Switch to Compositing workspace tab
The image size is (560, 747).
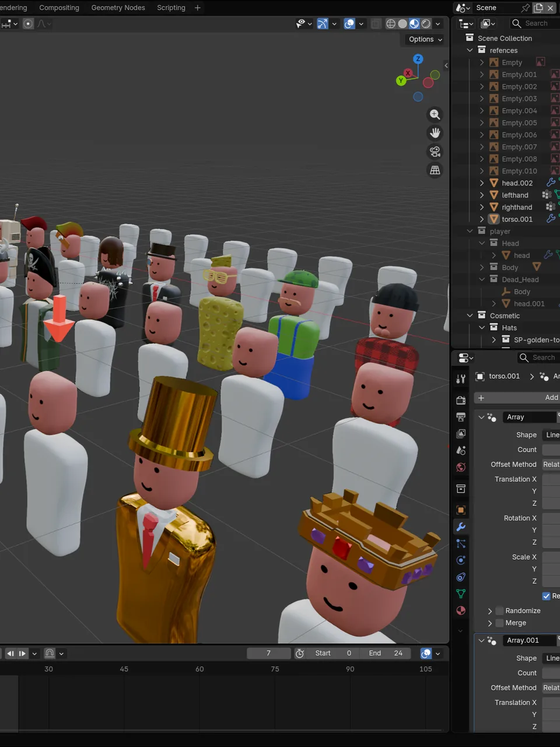click(59, 8)
